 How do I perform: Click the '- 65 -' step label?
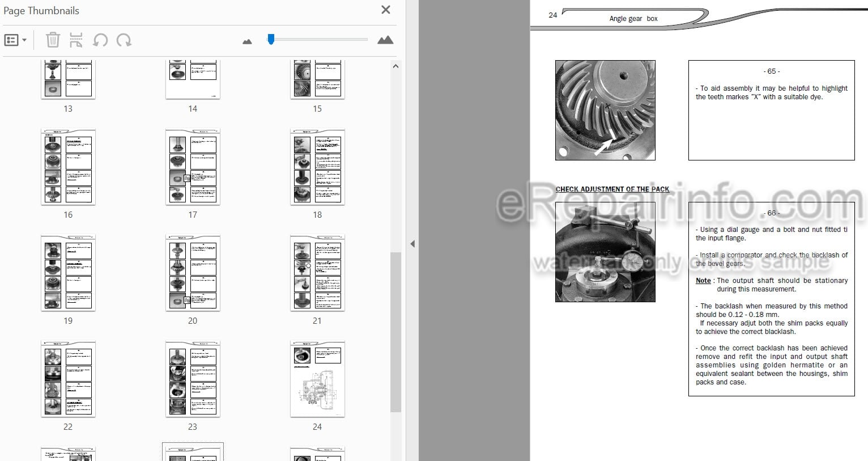[x=771, y=71]
